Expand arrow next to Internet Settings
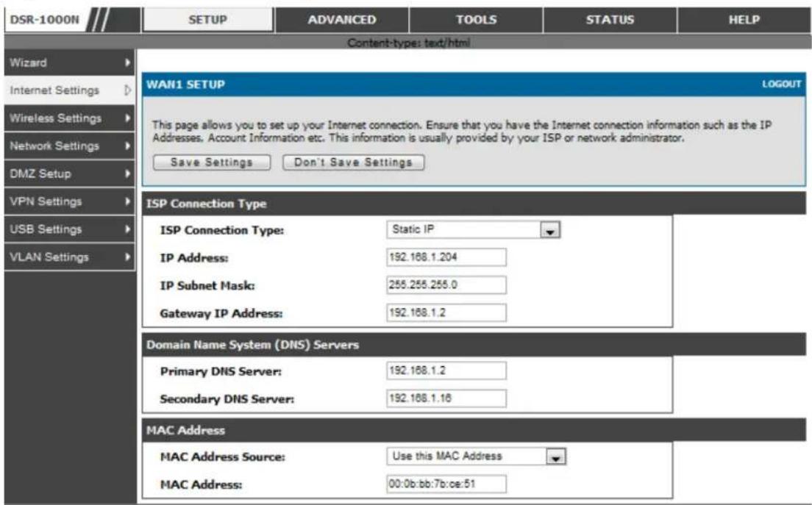The image size is (812, 505). coord(127,90)
